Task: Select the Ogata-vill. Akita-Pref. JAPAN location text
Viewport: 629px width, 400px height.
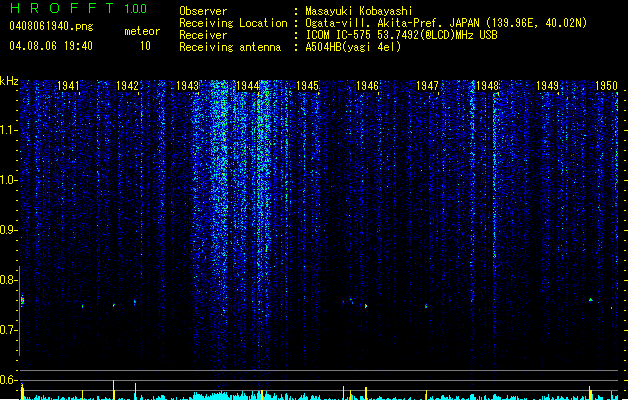Action: coord(446,23)
